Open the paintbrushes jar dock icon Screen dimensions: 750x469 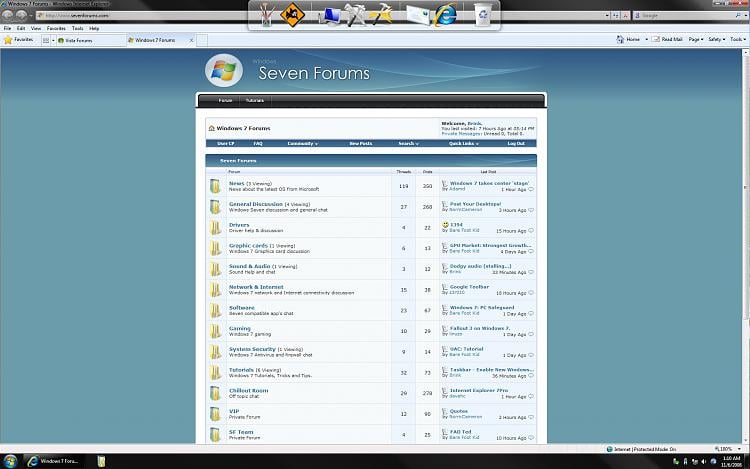266,14
